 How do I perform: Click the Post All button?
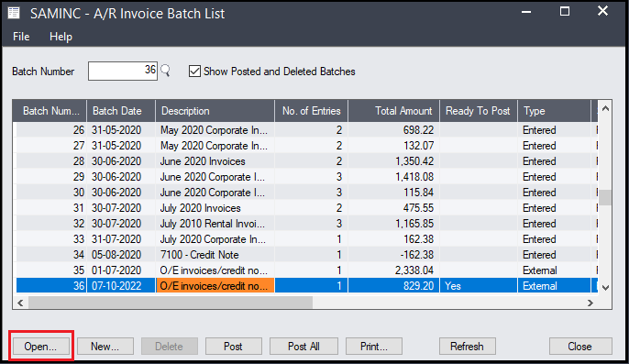pos(303,346)
